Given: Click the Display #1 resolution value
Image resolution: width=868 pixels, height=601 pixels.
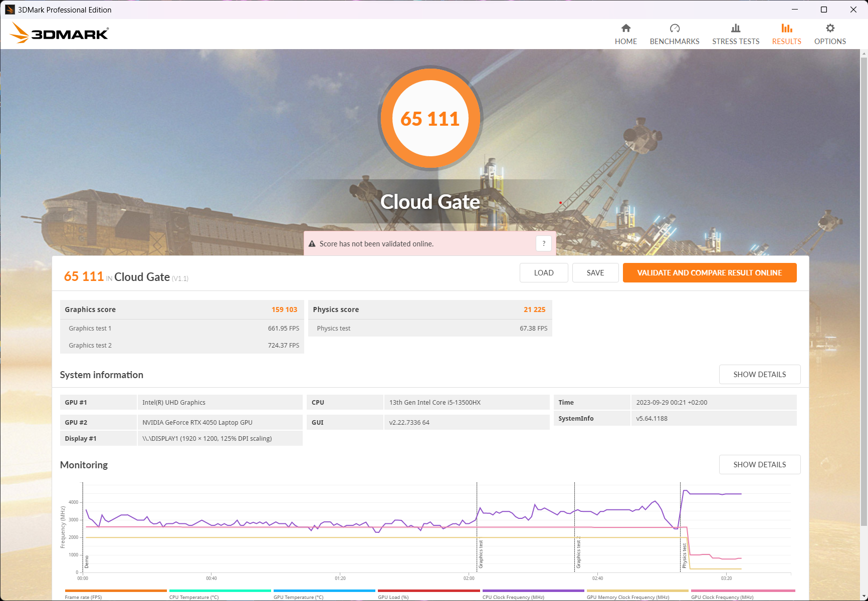Looking at the screenshot, I should pyautogui.click(x=207, y=438).
